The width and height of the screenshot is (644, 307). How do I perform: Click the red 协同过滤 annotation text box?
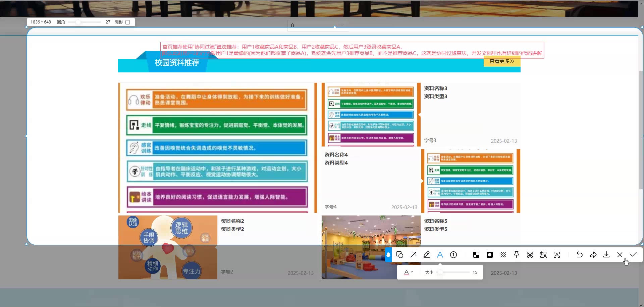(x=352, y=50)
